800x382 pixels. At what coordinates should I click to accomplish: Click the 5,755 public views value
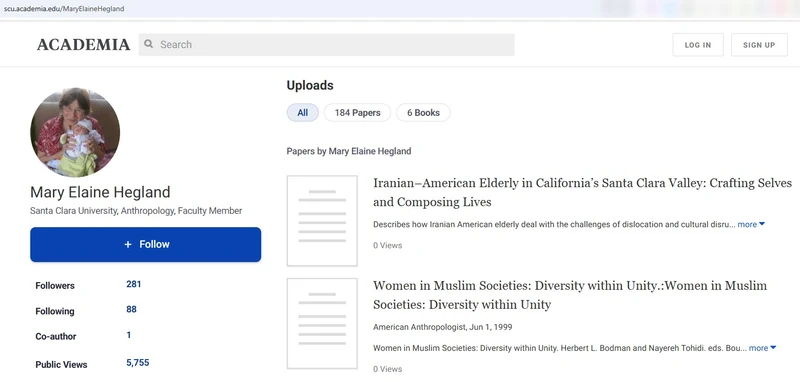coord(138,363)
